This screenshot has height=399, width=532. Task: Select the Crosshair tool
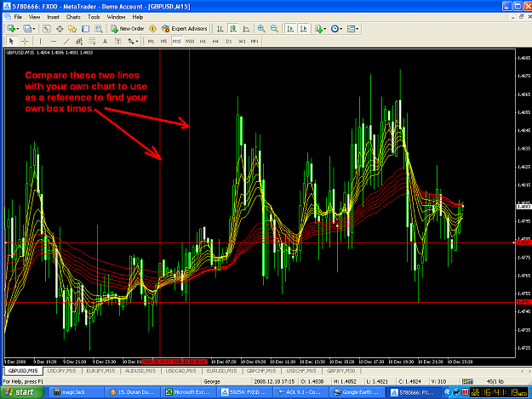click(x=25, y=42)
